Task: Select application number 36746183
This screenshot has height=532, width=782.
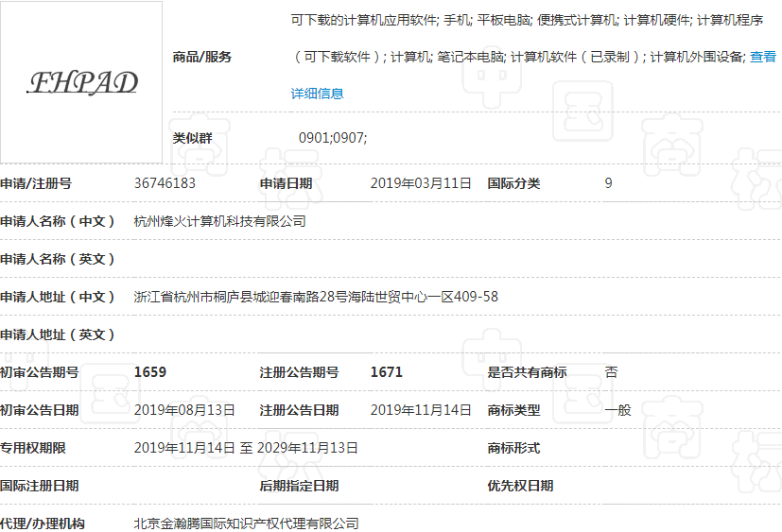Action: pos(165,183)
